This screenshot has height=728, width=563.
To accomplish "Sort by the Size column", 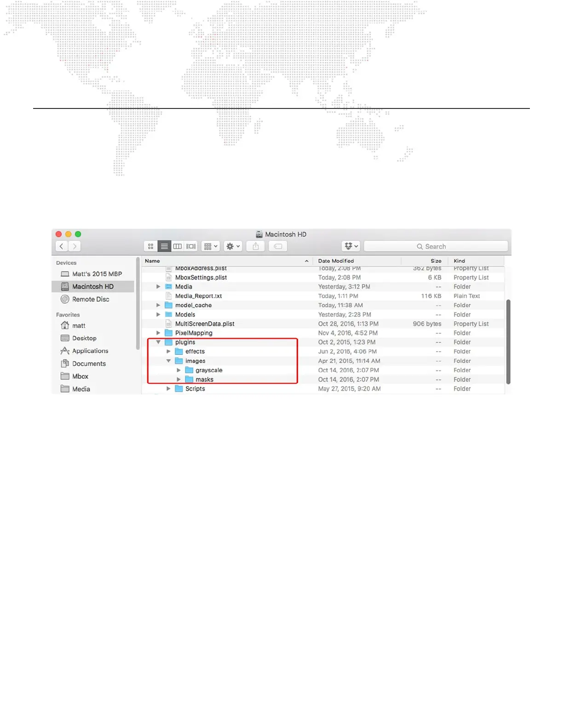I will point(424,261).
